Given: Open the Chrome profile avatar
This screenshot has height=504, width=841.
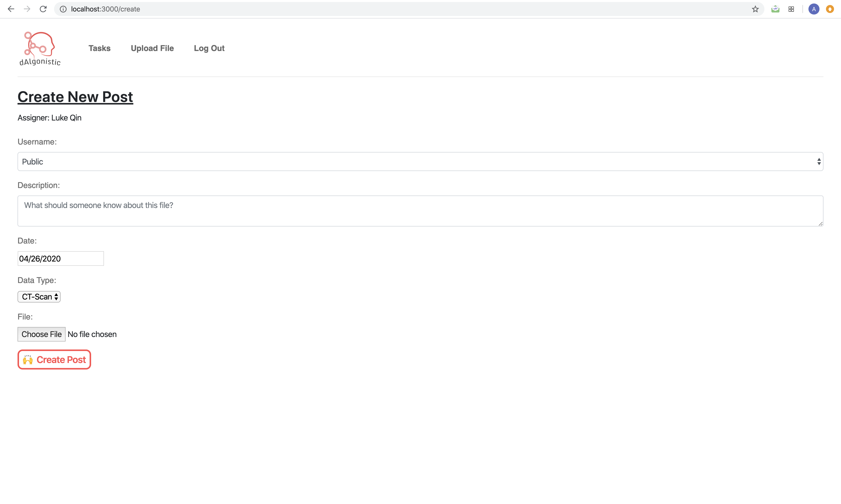Looking at the screenshot, I should [x=813, y=9].
